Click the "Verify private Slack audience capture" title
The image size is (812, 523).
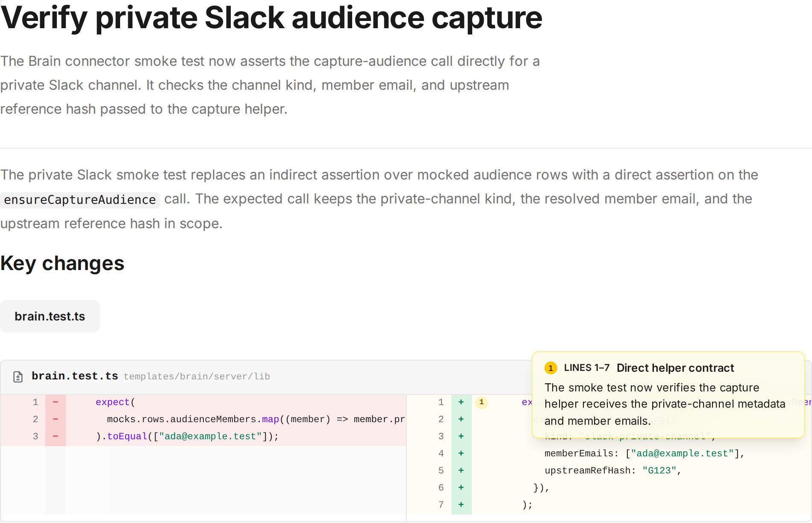(x=271, y=18)
